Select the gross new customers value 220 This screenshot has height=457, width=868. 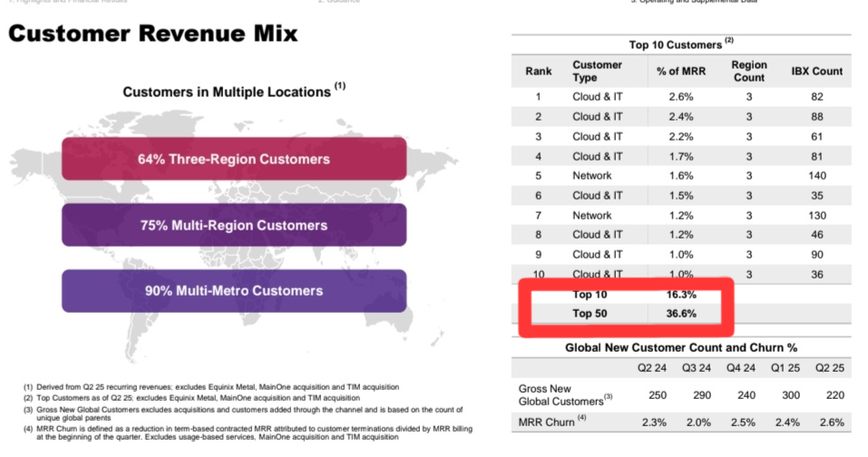click(x=834, y=395)
